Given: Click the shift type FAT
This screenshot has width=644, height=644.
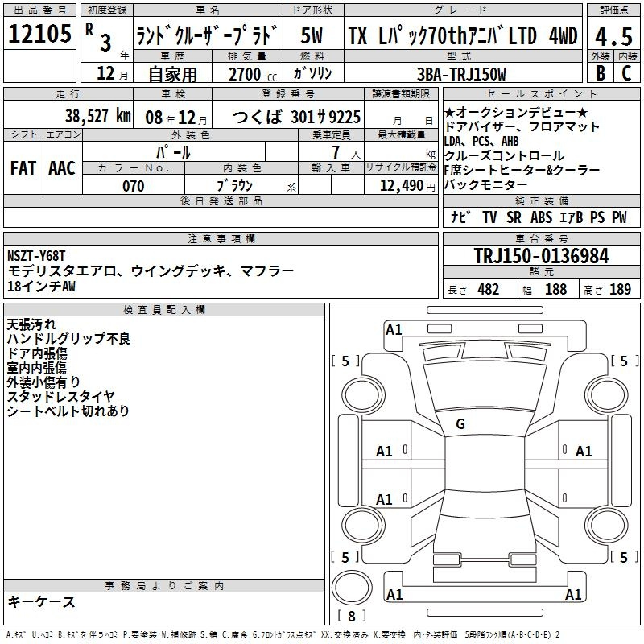Looking at the screenshot, I should coord(23,168).
